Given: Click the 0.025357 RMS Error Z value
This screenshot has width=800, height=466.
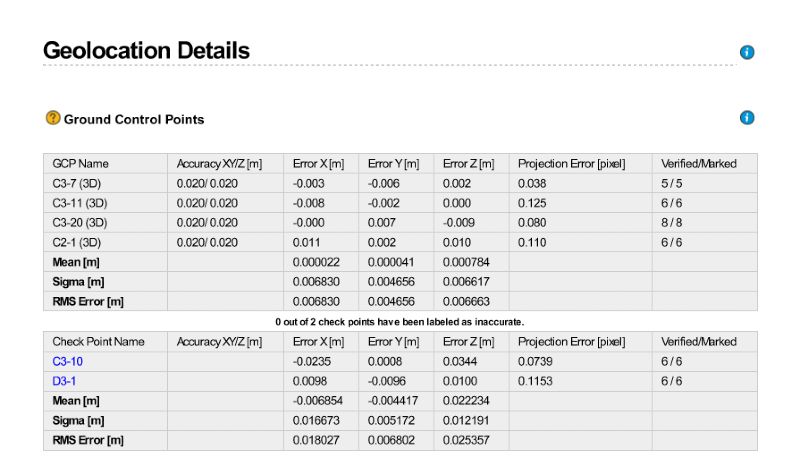Looking at the screenshot, I should [468, 440].
